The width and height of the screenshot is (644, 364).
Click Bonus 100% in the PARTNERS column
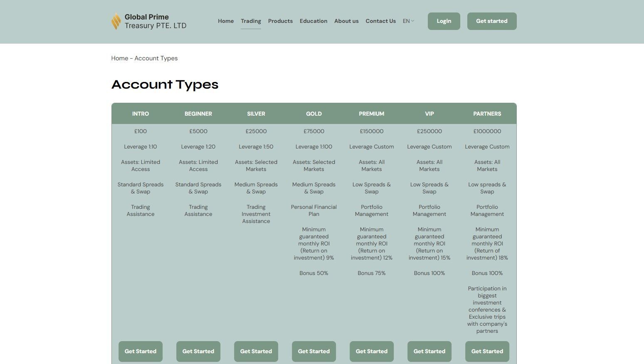[487, 273]
